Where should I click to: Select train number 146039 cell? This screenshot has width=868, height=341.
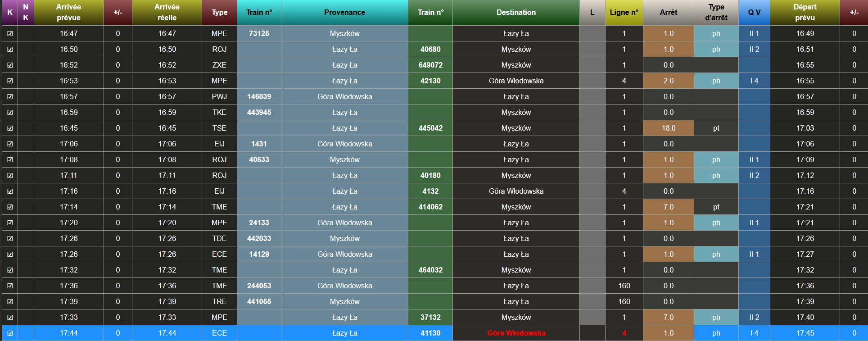pyautogui.click(x=259, y=97)
